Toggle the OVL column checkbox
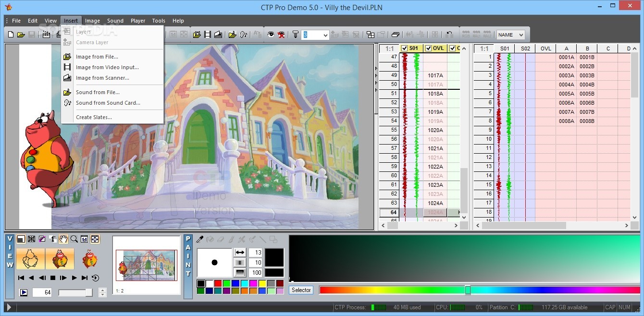The image size is (644, 316). 428,49
